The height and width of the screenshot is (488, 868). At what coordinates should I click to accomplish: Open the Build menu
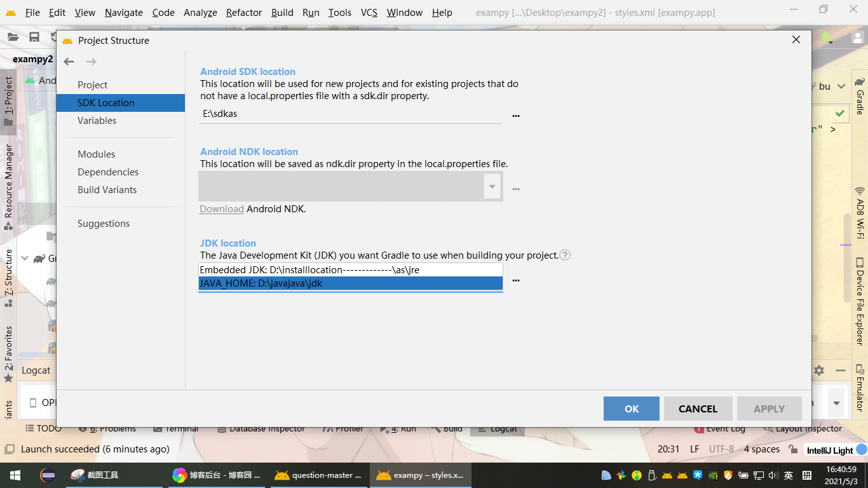tap(282, 13)
